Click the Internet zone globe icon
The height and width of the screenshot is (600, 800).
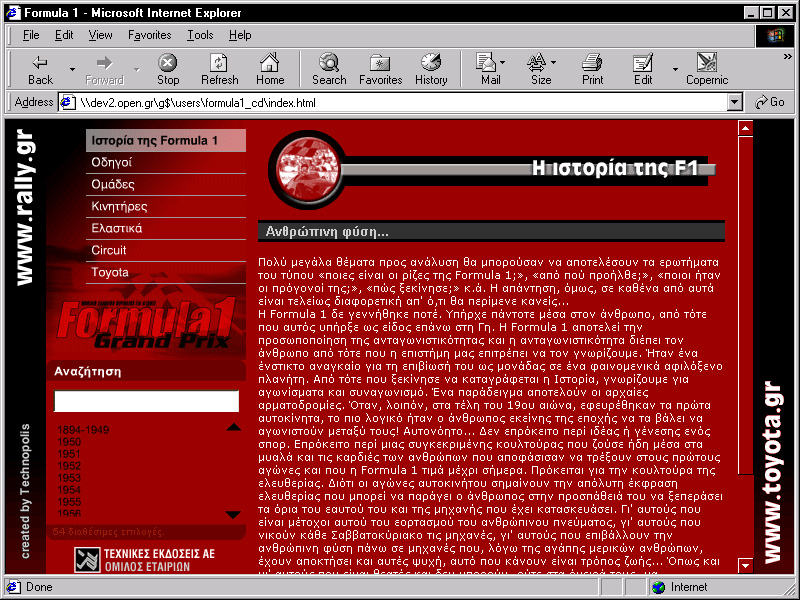coord(659,587)
